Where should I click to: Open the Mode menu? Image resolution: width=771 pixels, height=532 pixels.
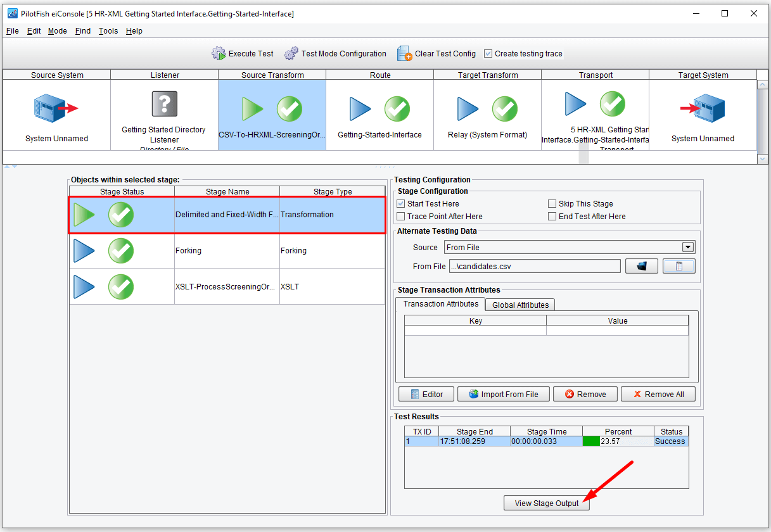pos(58,31)
